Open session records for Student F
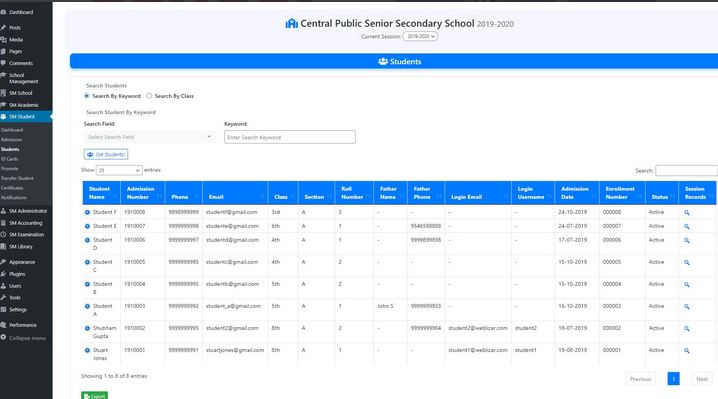Image resolution: width=718 pixels, height=399 pixels. coord(686,213)
